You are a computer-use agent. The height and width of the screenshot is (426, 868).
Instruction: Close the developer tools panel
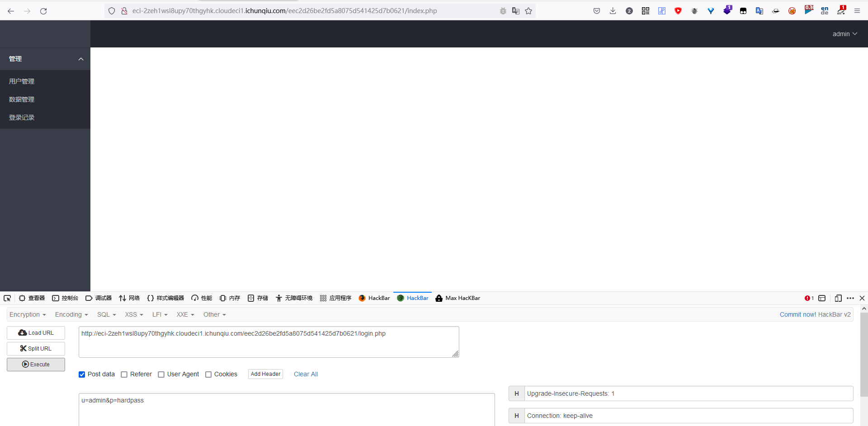pos(862,298)
